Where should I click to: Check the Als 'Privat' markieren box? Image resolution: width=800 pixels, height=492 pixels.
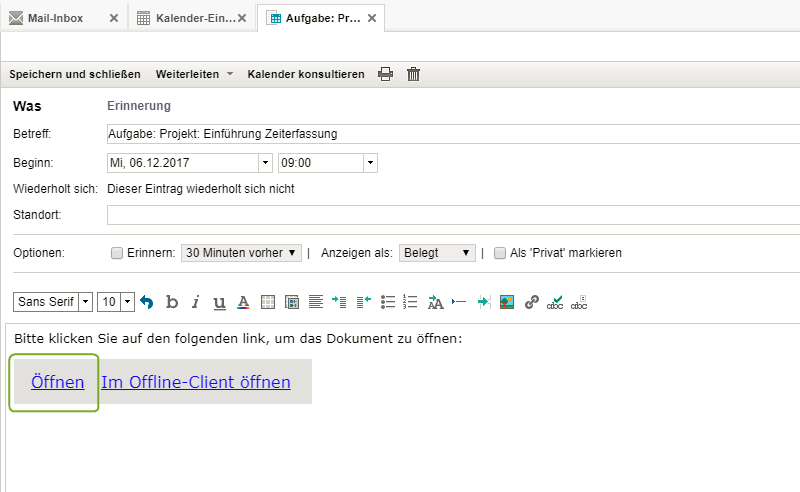coord(500,253)
